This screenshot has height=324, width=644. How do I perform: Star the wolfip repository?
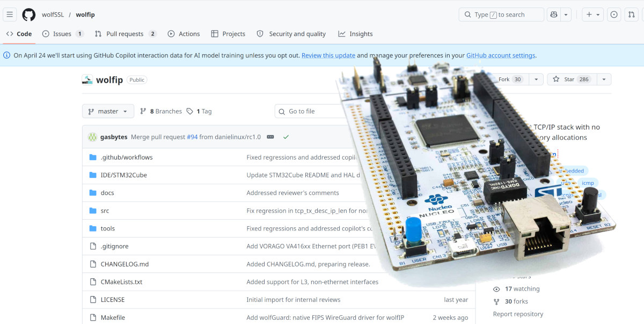point(569,80)
